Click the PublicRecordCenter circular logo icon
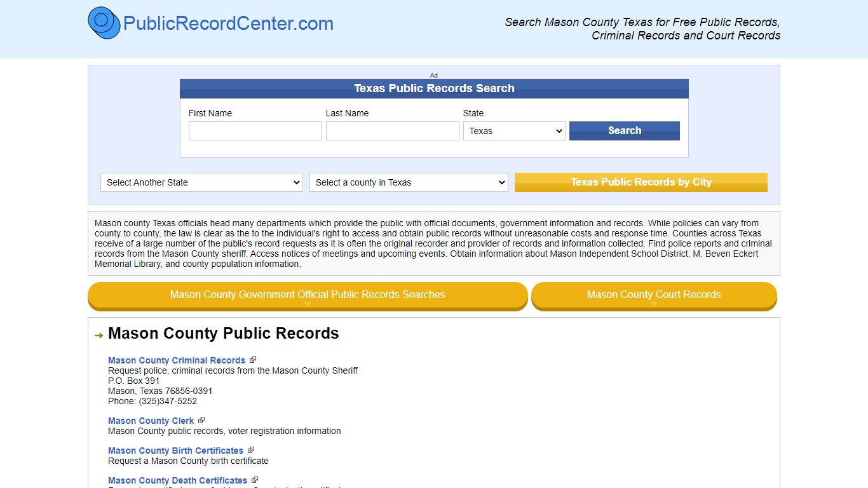Screen dimensions: 868x488 click(x=104, y=23)
